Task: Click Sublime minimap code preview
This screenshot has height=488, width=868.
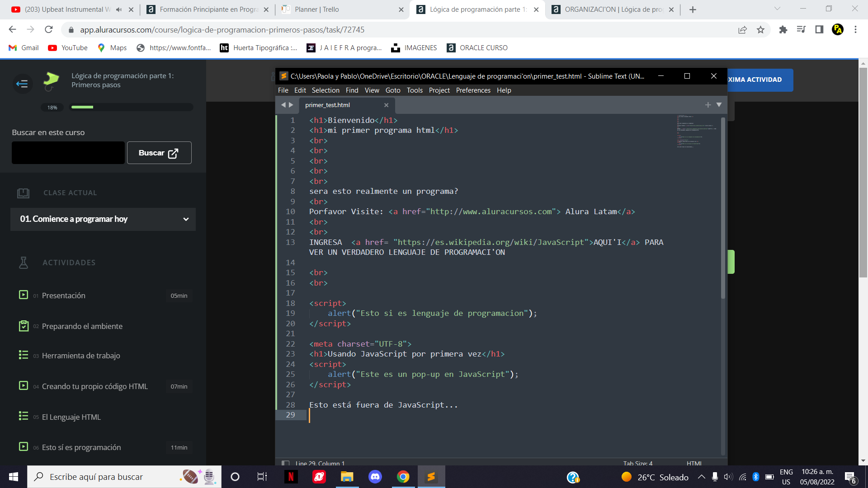Action: tap(696, 131)
